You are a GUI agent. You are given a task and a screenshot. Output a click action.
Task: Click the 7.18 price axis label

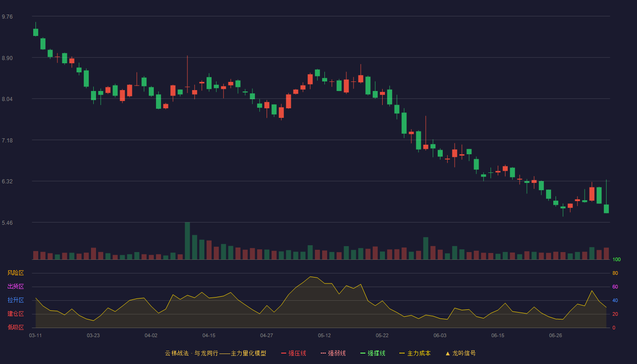(x=7, y=141)
